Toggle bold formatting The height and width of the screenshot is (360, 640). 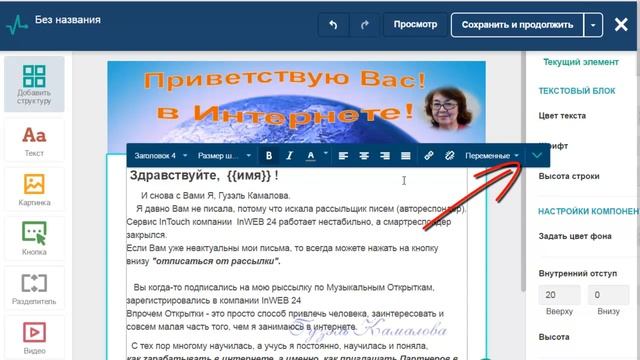click(269, 156)
